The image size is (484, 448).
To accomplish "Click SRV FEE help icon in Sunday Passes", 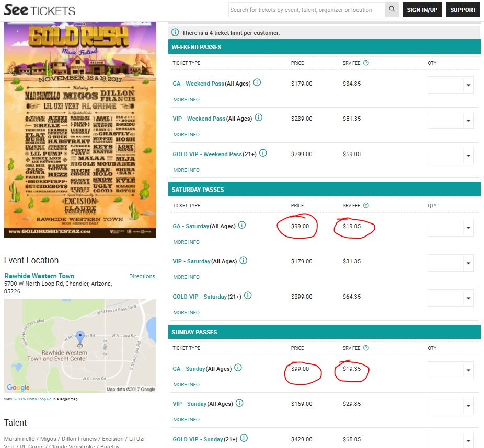I will (x=366, y=348).
